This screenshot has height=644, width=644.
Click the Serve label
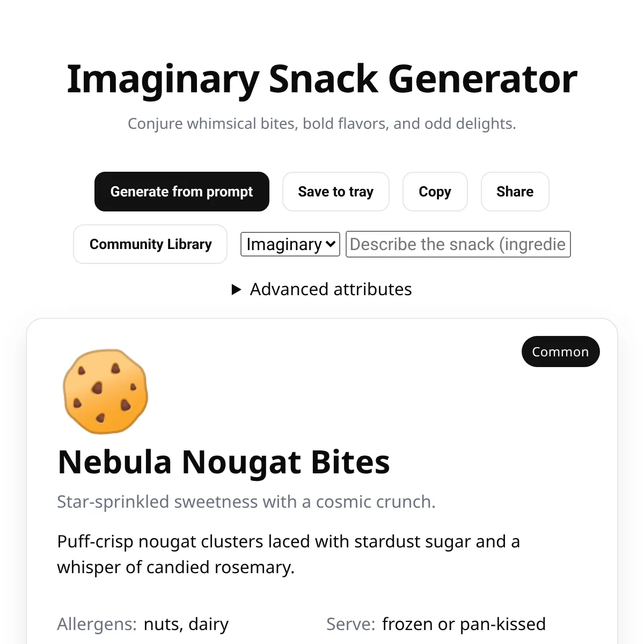pos(351,624)
